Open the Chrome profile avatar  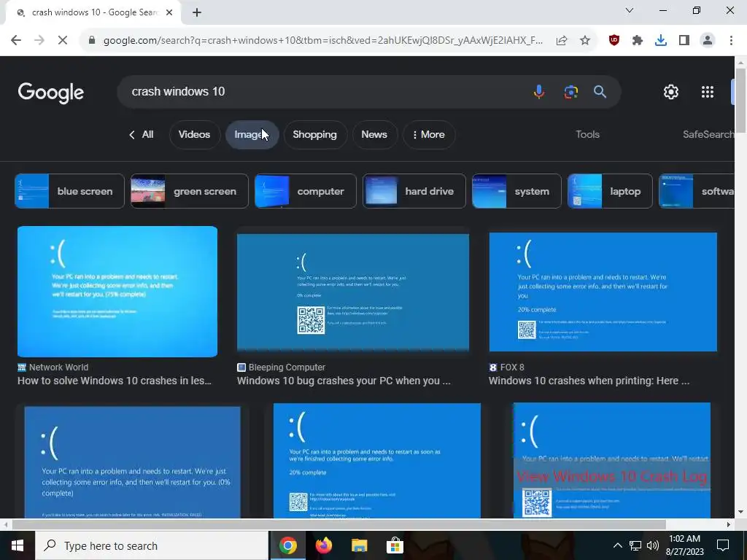(x=708, y=41)
